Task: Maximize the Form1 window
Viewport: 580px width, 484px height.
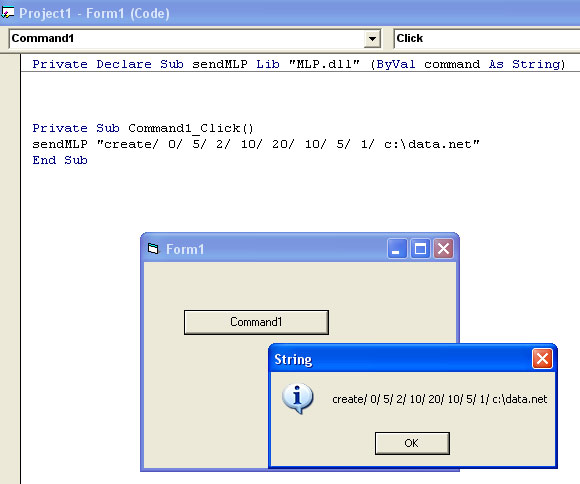Action: 420,248
